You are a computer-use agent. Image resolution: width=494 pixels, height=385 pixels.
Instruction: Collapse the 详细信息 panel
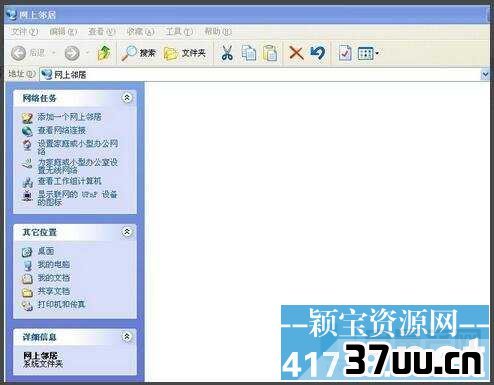coord(127,337)
